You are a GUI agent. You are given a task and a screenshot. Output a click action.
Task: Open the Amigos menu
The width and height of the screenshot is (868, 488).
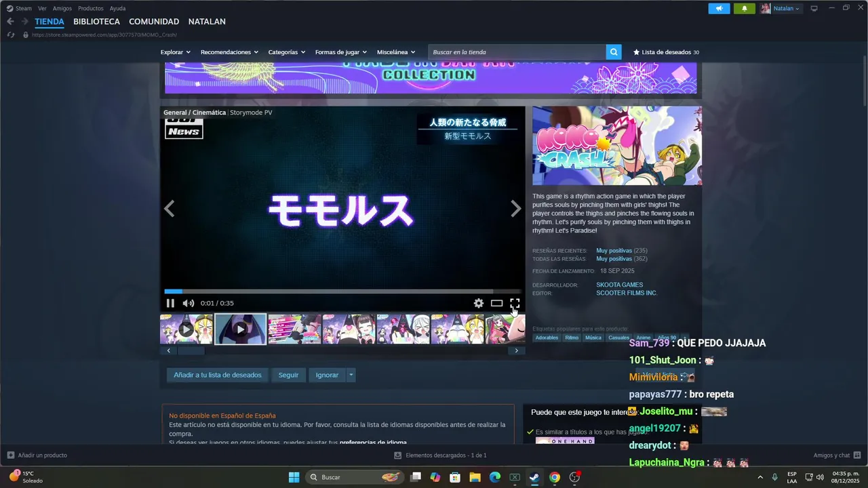coord(62,8)
